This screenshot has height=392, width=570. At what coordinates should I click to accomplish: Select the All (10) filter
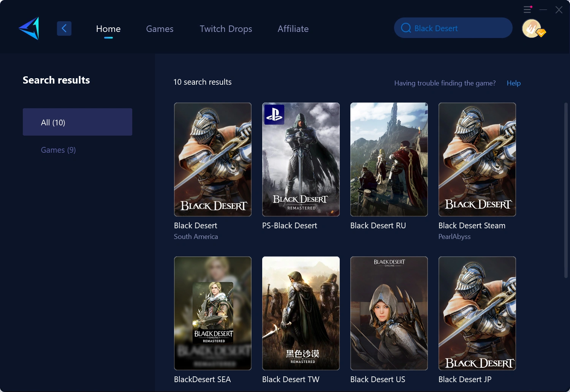coord(78,122)
